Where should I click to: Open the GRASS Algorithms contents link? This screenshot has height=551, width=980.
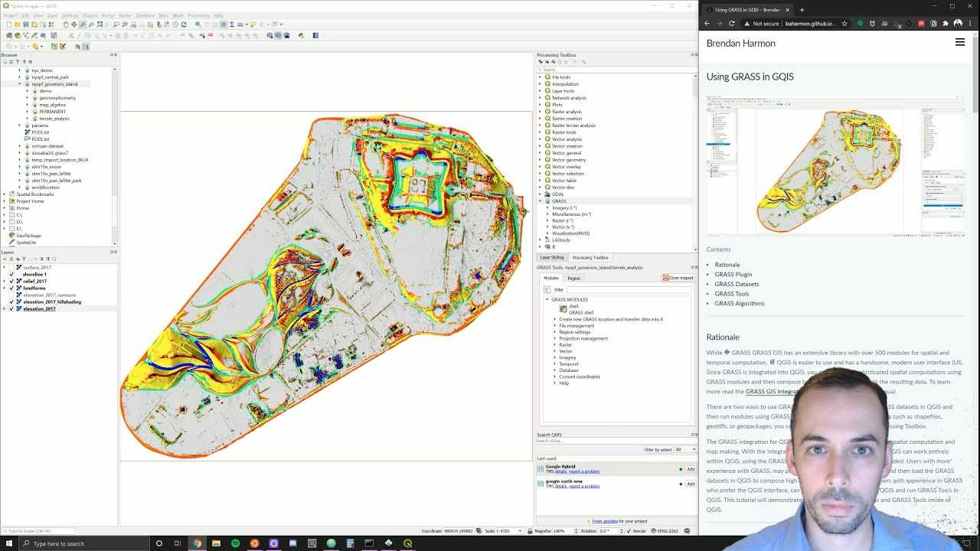pos(740,303)
